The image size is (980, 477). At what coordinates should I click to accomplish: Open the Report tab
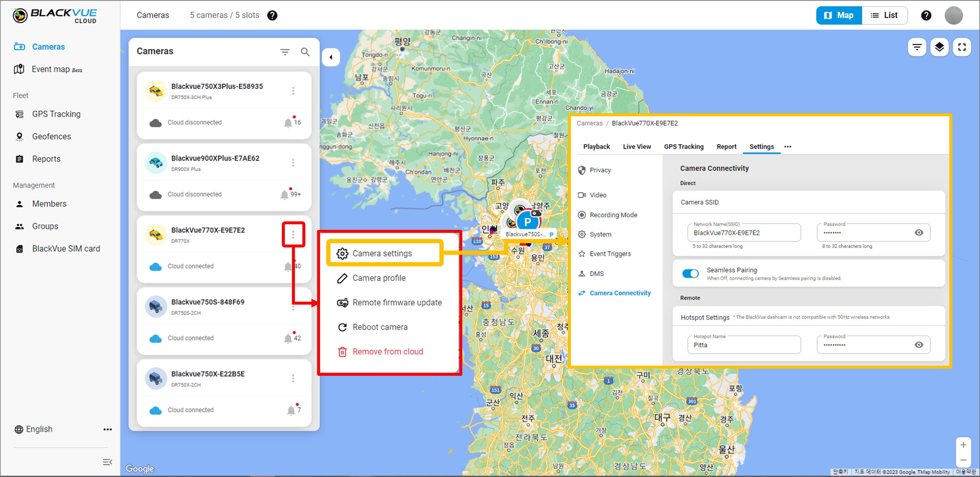(726, 147)
